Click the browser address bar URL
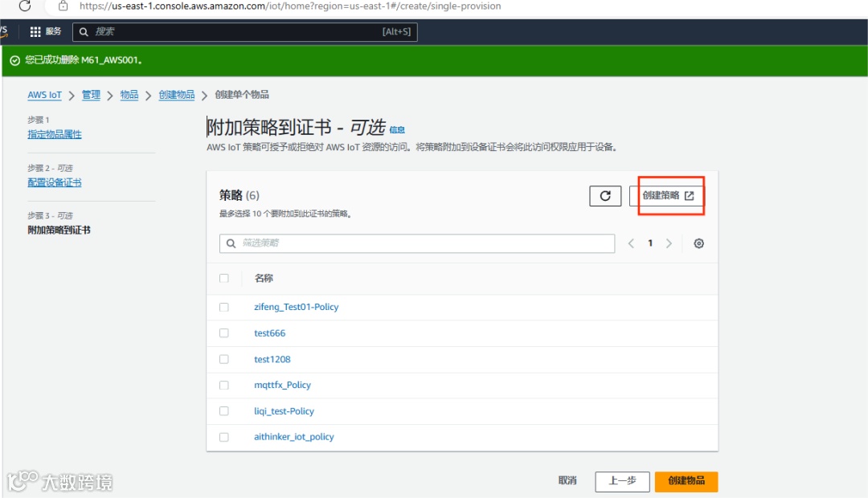Image resolution: width=868 pixels, height=498 pixels. coord(290,6)
